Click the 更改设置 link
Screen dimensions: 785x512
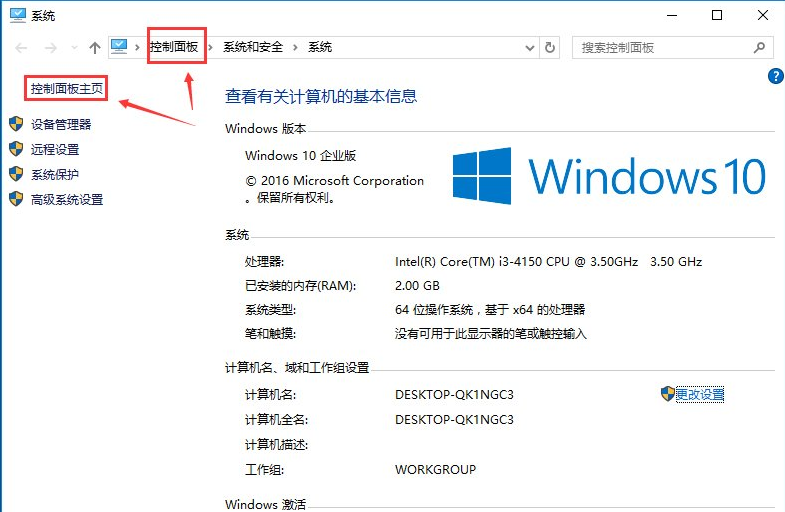coord(699,394)
